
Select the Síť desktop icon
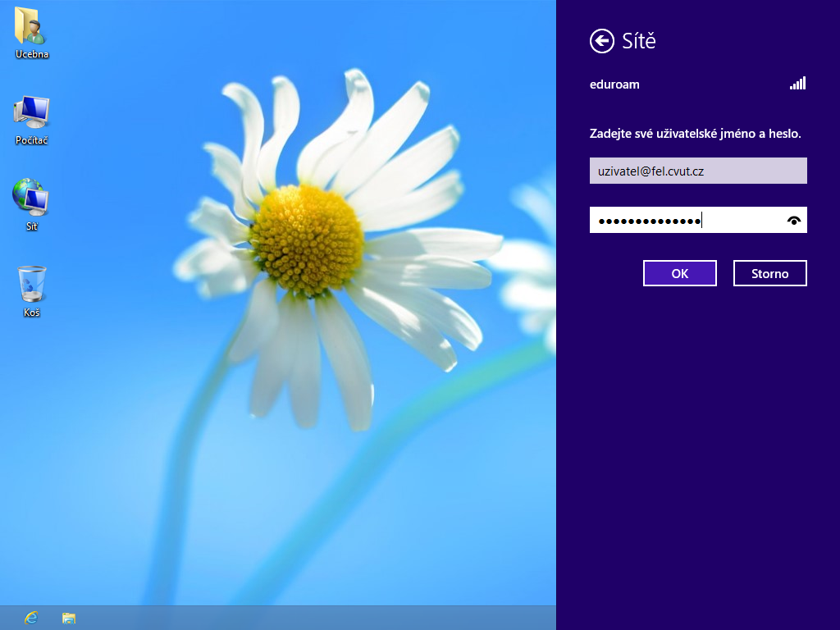click(31, 204)
